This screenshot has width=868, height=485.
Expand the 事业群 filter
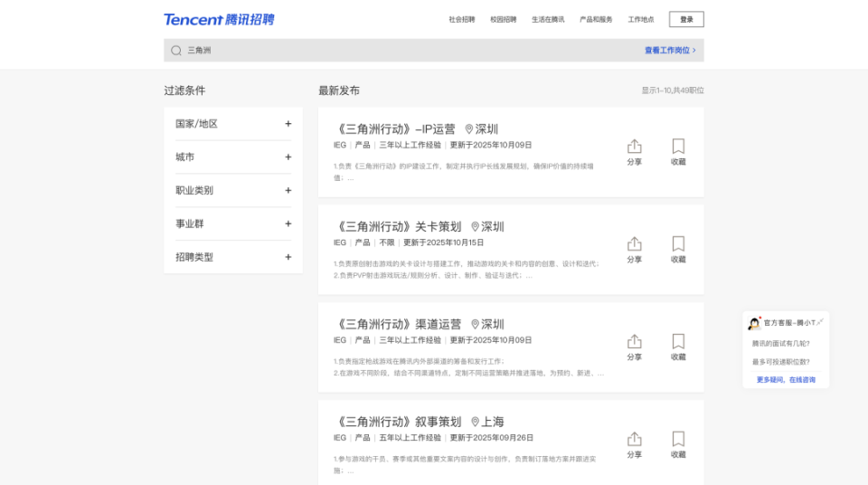coord(288,223)
